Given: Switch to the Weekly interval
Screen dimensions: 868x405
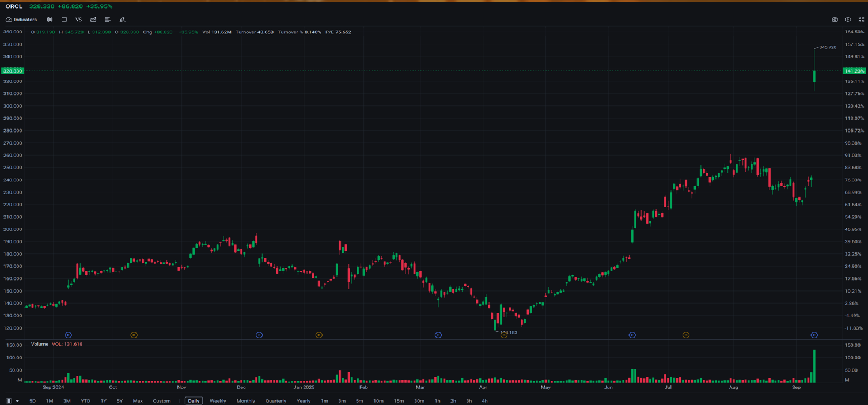Looking at the screenshot, I should pos(218,401).
